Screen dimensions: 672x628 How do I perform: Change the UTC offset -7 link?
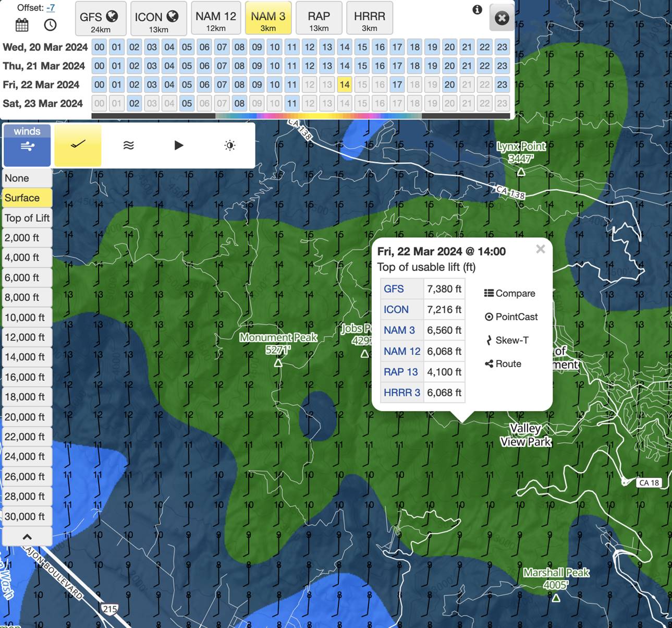pos(51,8)
